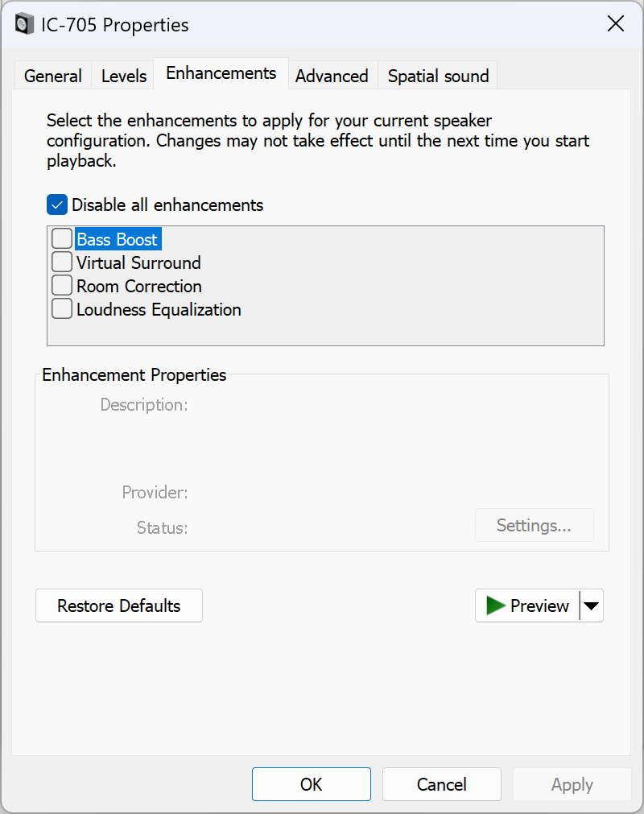Uncheck Disable all enhancements
The height and width of the screenshot is (814, 644).
click(57, 205)
